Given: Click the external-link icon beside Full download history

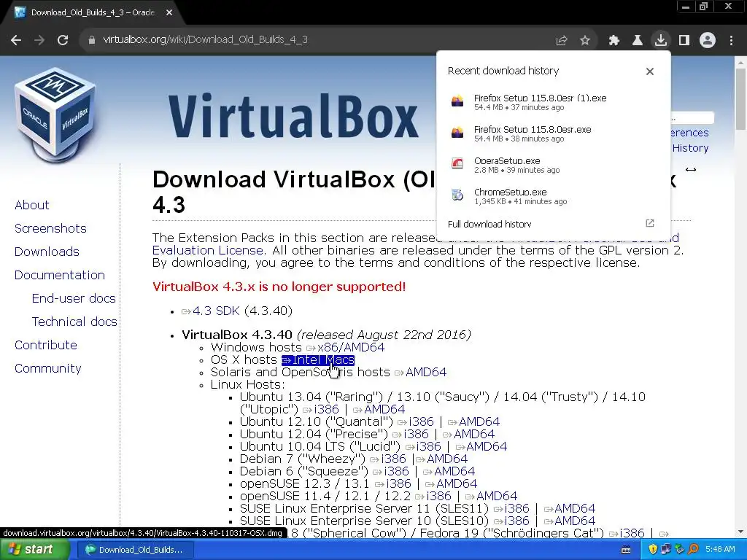Looking at the screenshot, I should [x=650, y=223].
